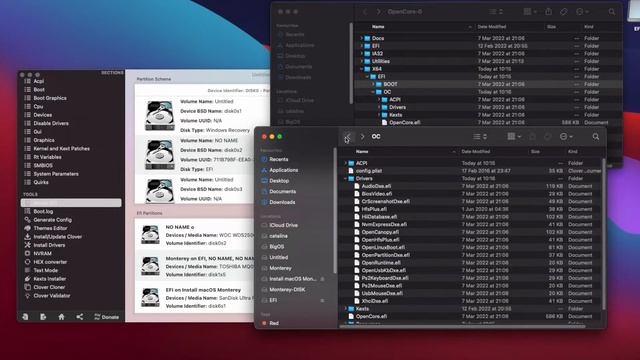Open the Quirks section

coord(41,182)
